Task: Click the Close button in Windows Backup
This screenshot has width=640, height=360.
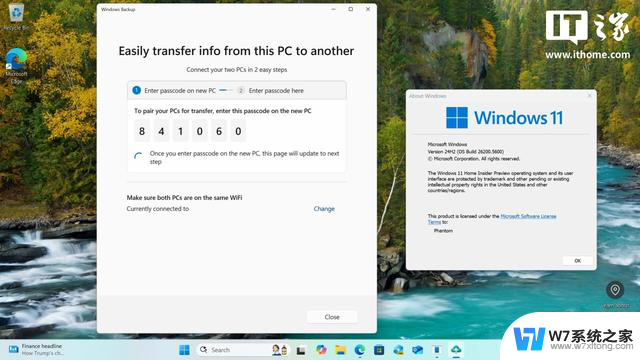Action: [x=332, y=317]
